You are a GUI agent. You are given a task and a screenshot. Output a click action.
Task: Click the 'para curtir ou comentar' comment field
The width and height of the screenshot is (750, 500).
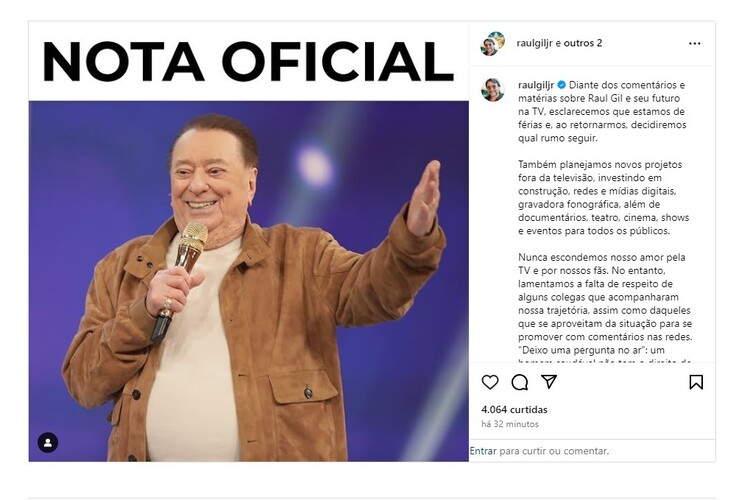(554, 451)
